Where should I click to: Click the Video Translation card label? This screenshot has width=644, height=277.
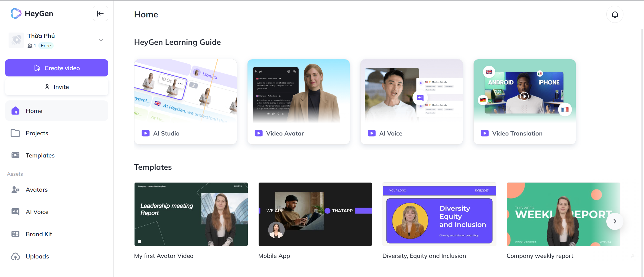click(x=517, y=133)
